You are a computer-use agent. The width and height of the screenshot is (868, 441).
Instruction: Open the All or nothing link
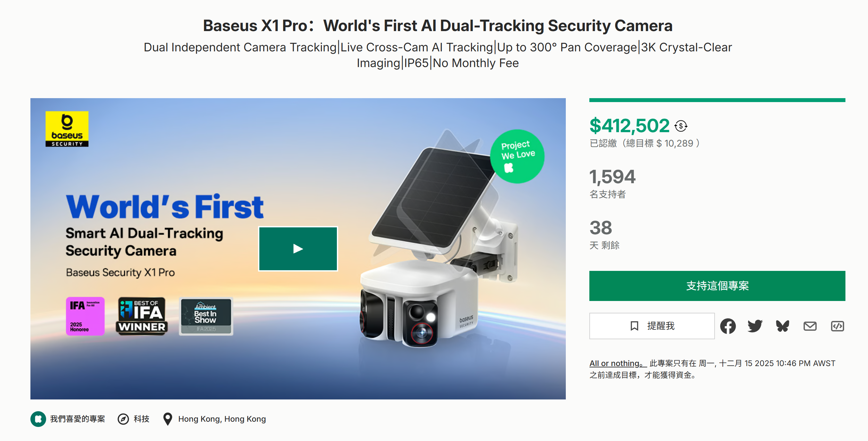617,363
